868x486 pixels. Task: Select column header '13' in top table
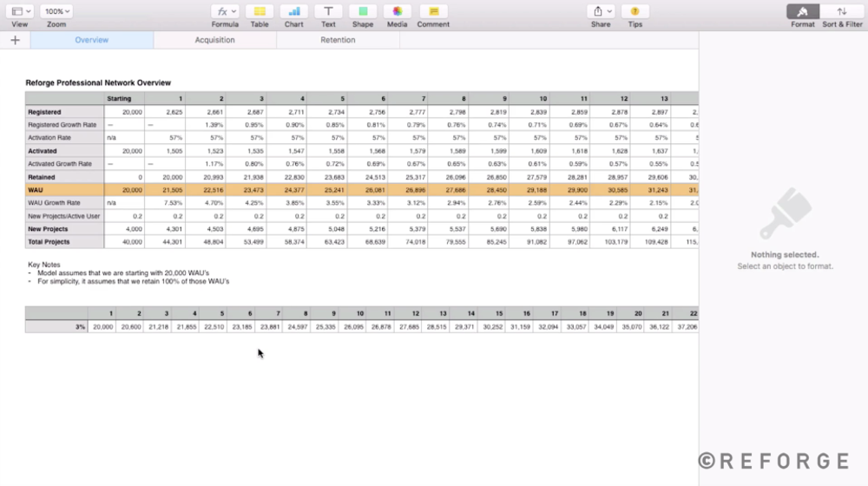[x=650, y=99]
